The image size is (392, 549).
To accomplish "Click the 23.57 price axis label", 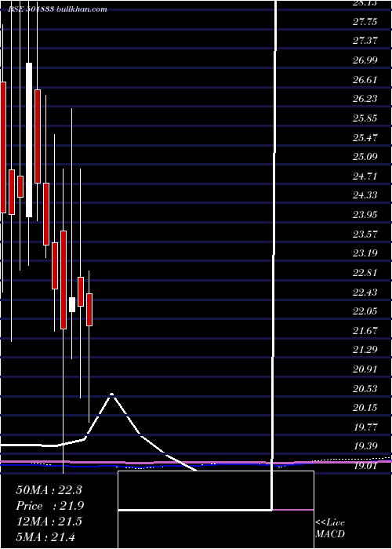I will (365, 234).
